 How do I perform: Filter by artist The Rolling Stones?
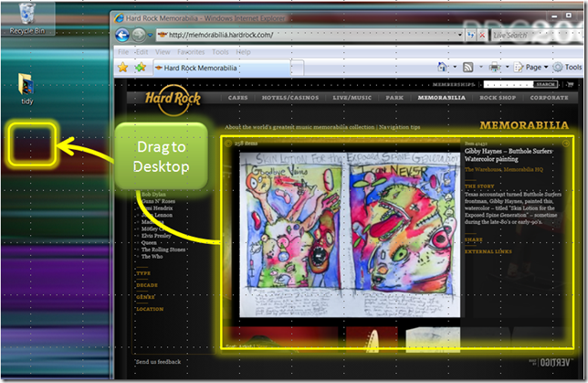click(163, 250)
